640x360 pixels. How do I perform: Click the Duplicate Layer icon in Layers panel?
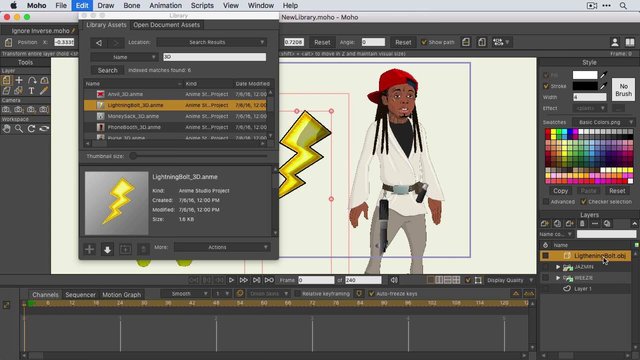pos(557,224)
